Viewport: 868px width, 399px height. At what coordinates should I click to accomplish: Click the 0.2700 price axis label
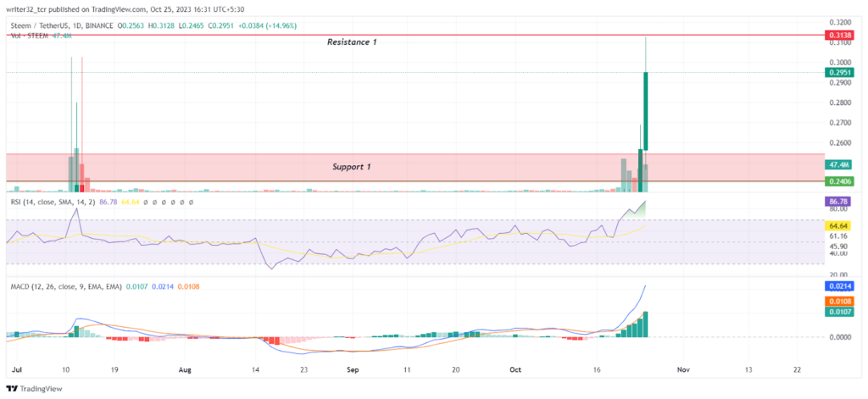click(x=839, y=123)
